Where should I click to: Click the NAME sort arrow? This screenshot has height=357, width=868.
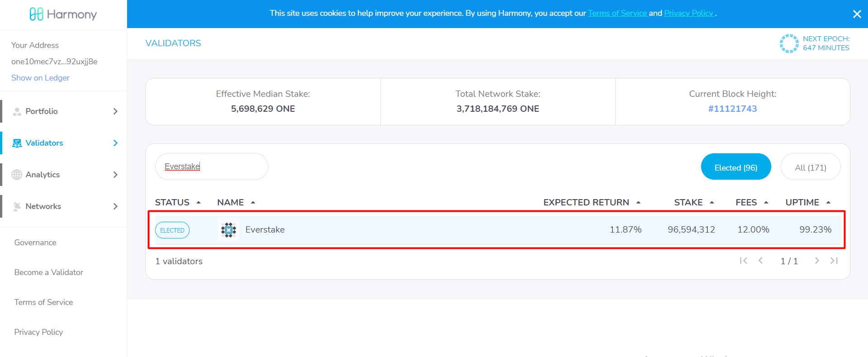point(253,203)
